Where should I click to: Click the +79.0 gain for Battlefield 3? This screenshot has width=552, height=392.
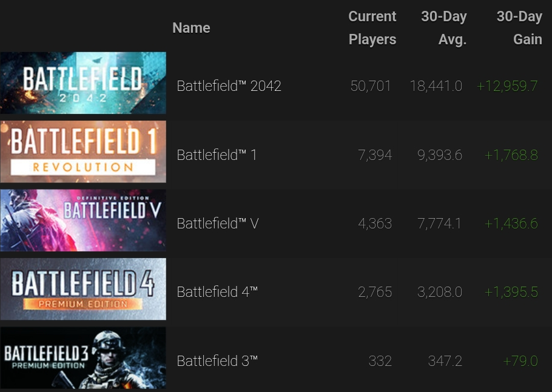click(x=520, y=361)
